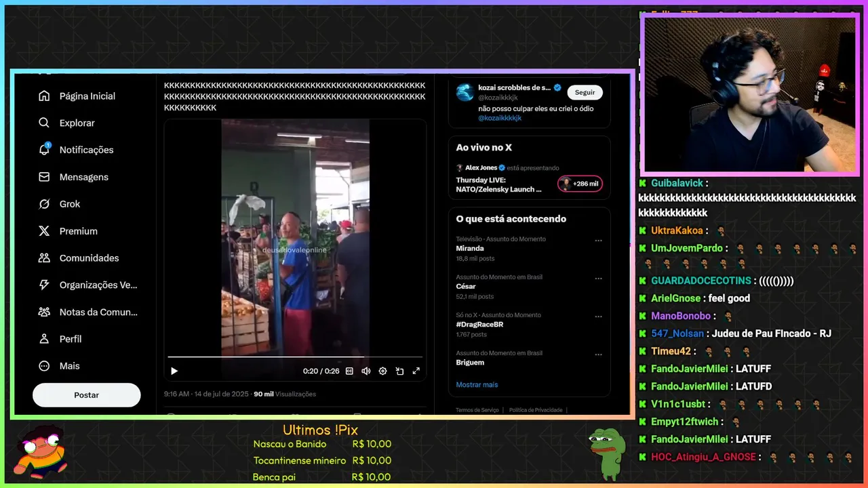
Task: Click the Postar button
Action: tap(87, 395)
